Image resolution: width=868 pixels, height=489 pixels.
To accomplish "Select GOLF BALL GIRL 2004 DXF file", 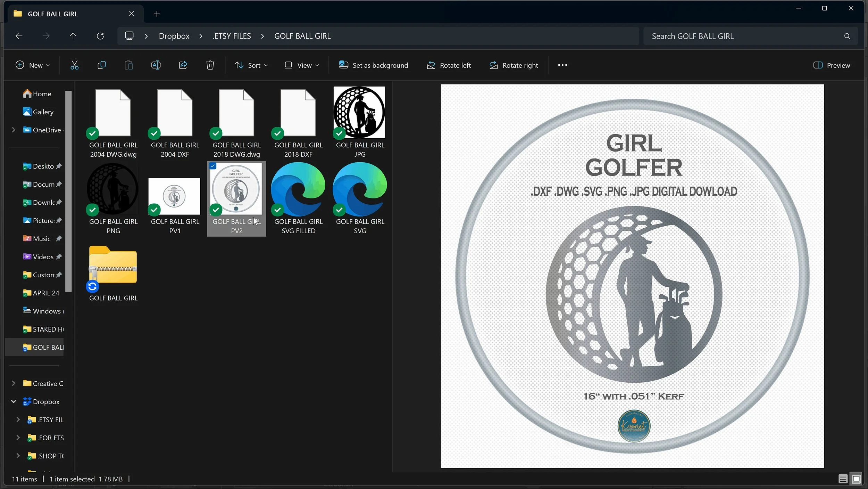I will [x=175, y=123].
